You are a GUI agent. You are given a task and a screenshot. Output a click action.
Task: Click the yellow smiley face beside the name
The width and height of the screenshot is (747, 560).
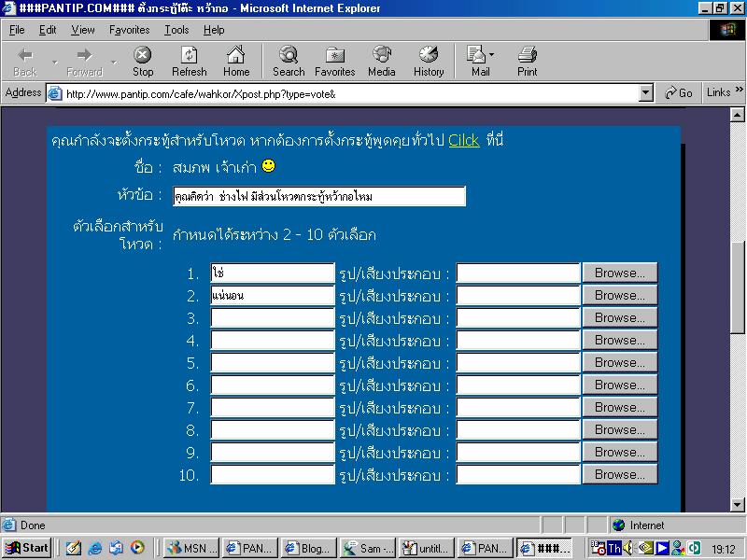(269, 166)
